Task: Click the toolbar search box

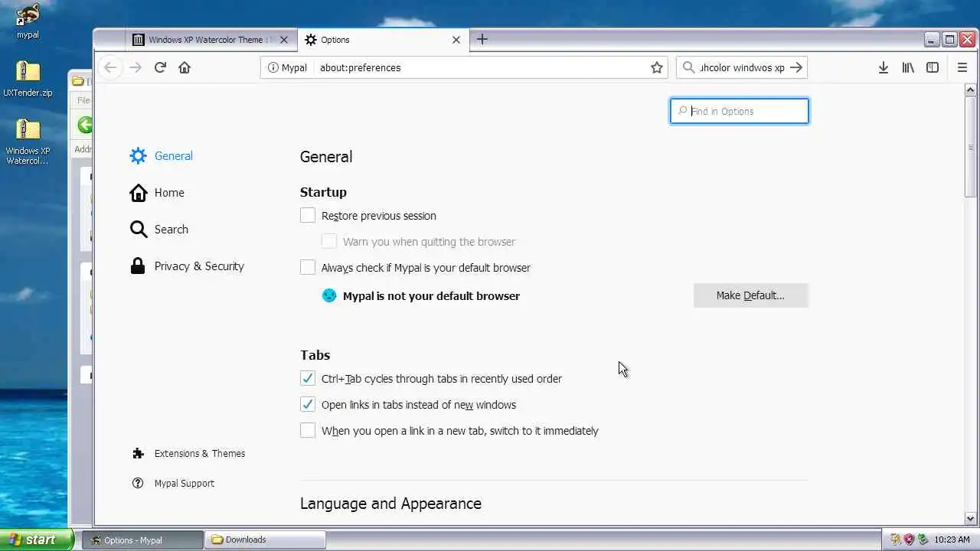Action: tap(741, 67)
